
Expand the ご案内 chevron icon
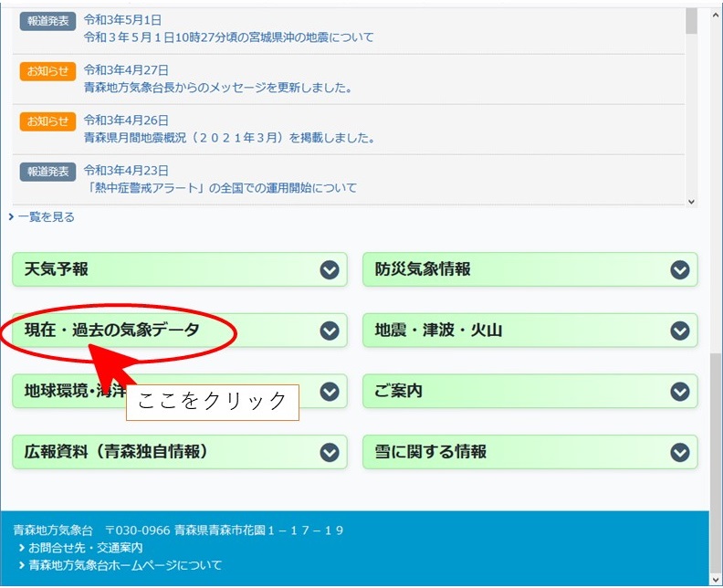pyautogui.click(x=680, y=392)
